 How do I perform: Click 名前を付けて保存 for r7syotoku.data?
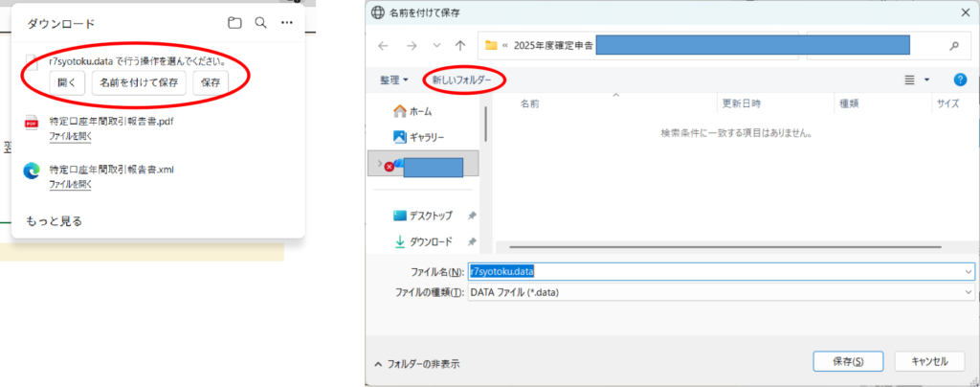(x=139, y=82)
